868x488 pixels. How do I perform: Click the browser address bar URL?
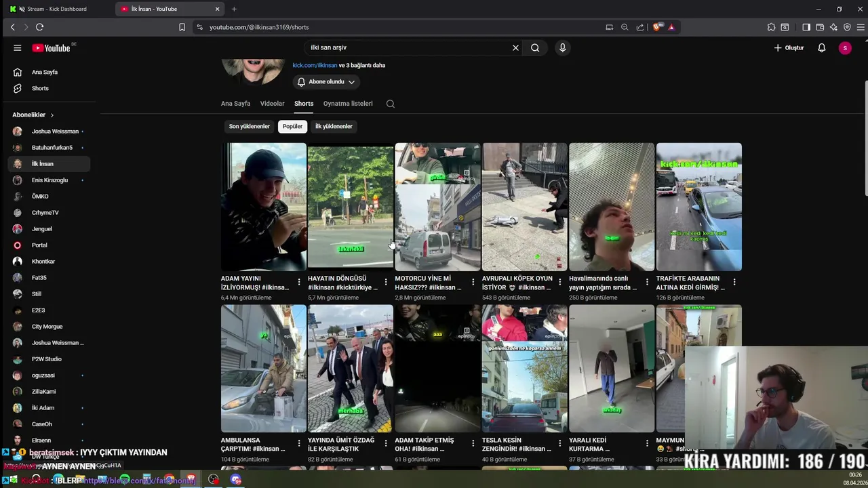(259, 27)
